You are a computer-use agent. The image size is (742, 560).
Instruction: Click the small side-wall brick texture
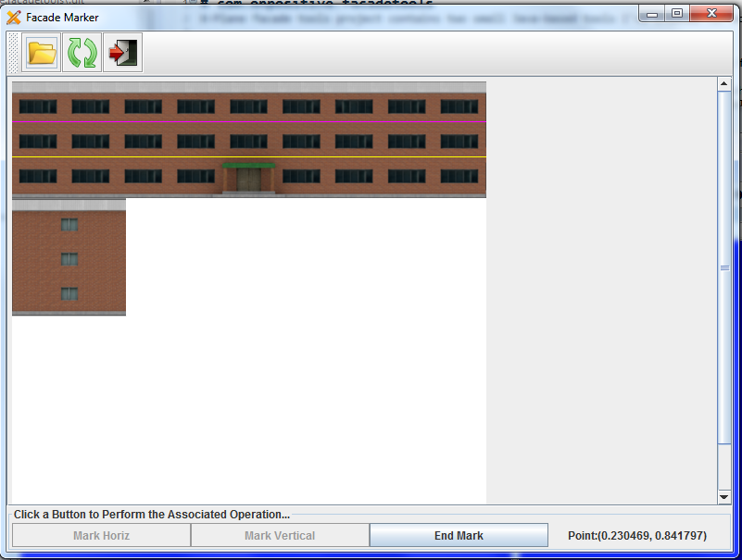(x=69, y=257)
